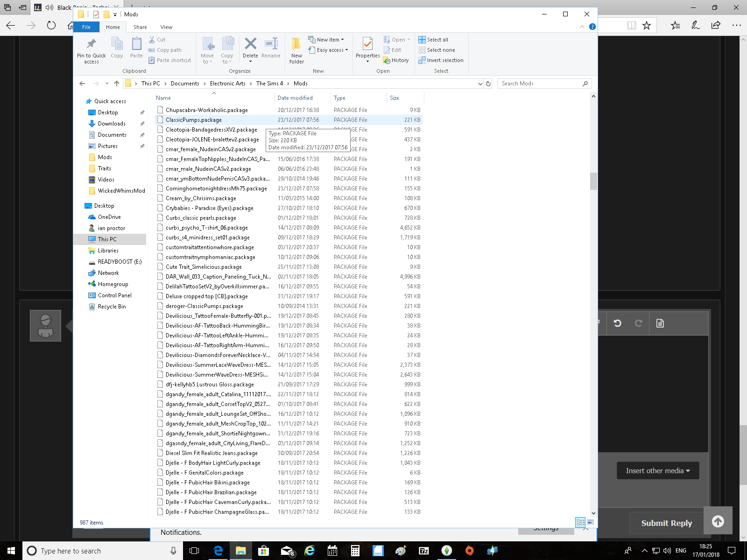
Task: Create a New folder
Action: 296,50
